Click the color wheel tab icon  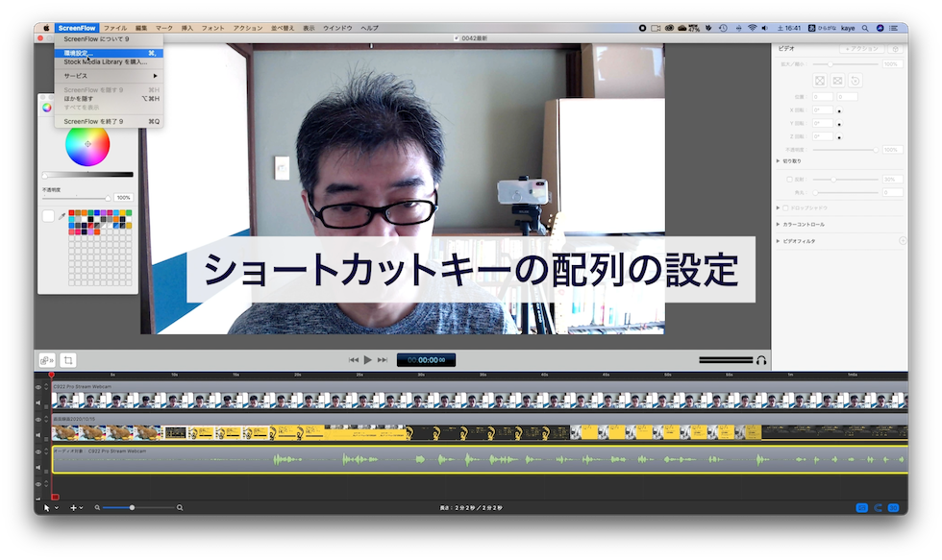tap(46, 108)
